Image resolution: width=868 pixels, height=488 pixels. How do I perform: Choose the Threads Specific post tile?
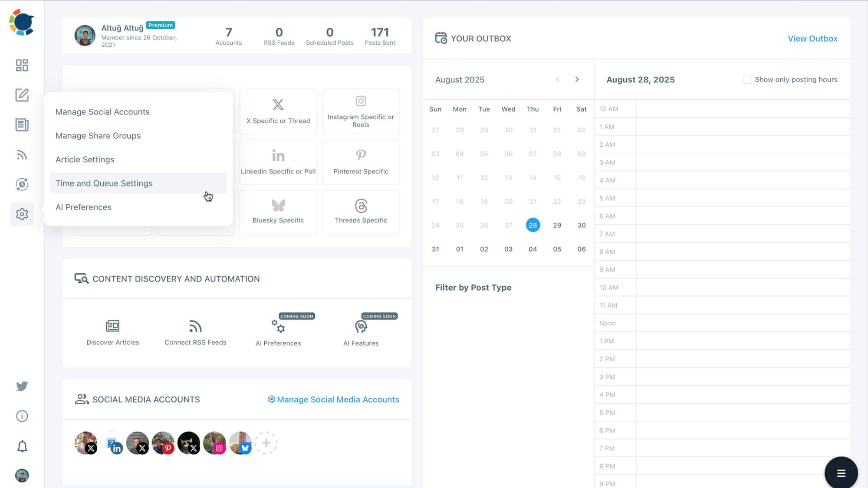[361, 212]
